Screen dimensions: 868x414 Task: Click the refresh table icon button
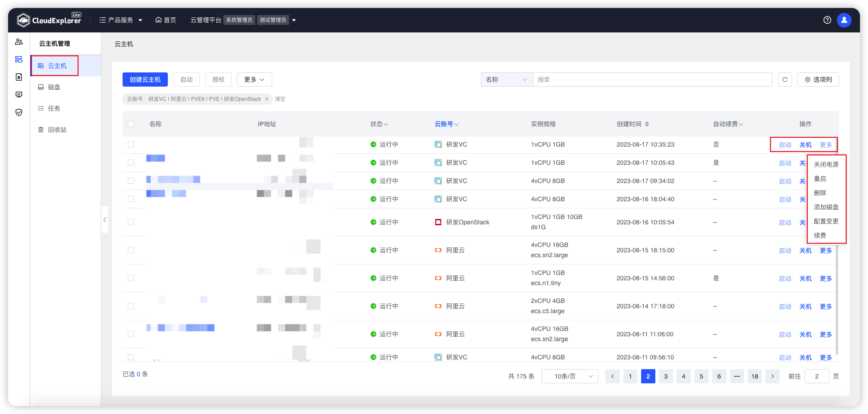(x=785, y=80)
